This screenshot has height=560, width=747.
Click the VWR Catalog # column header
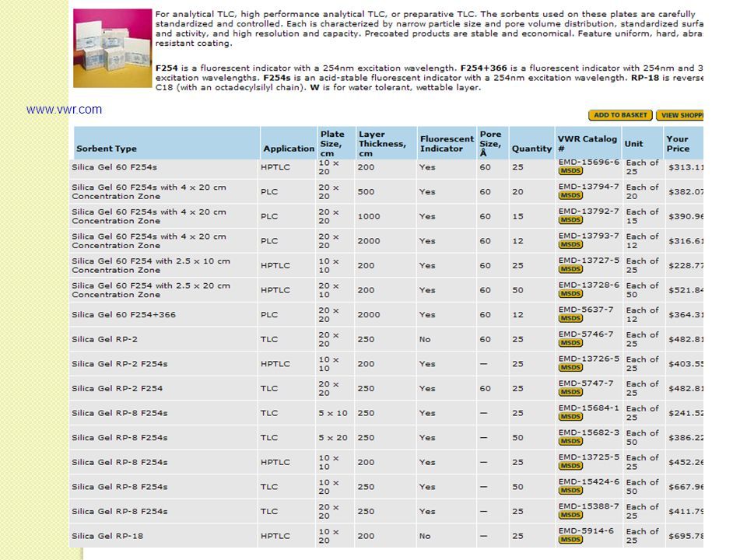(x=587, y=144)
